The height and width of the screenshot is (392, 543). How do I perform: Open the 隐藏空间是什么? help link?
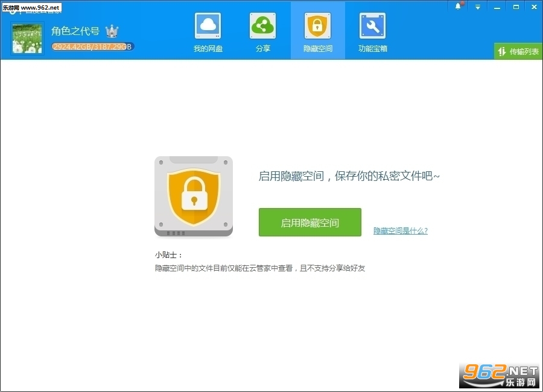[x=401, y=230]
